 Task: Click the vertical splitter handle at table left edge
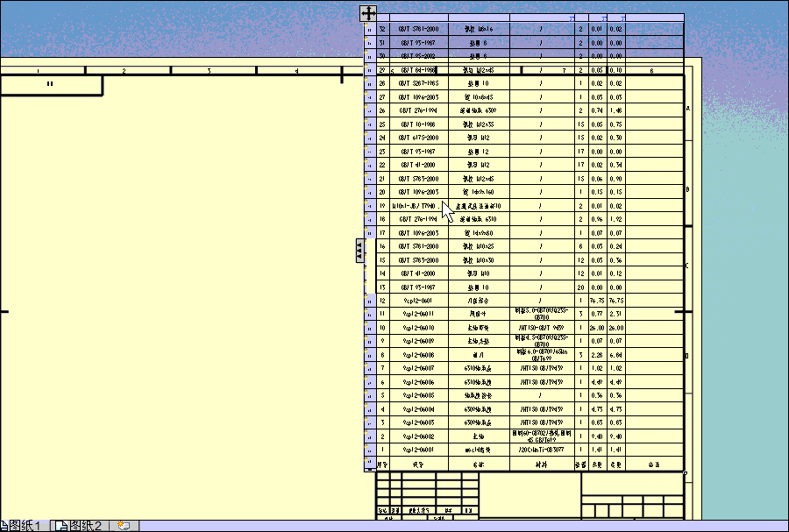(359, 250)
